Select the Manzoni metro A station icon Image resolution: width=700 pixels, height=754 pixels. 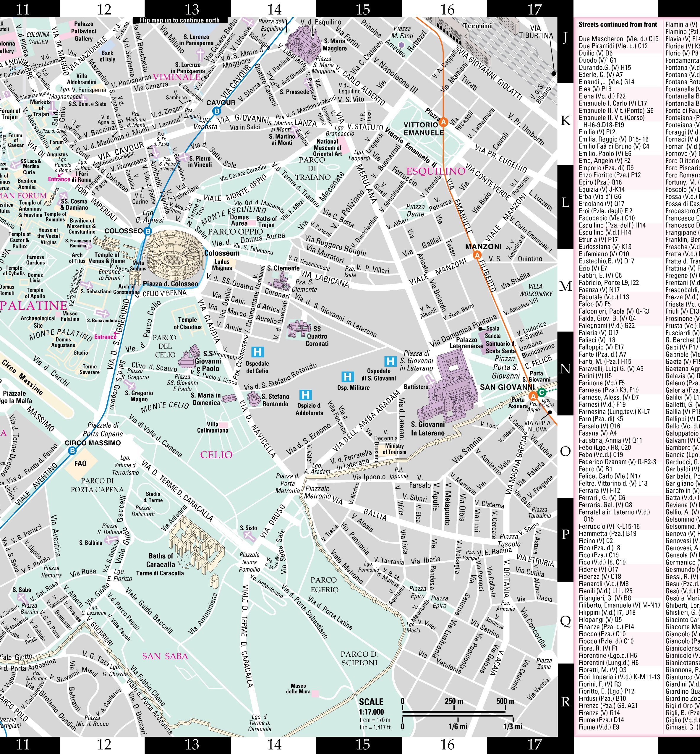click(x=477, y=255)
